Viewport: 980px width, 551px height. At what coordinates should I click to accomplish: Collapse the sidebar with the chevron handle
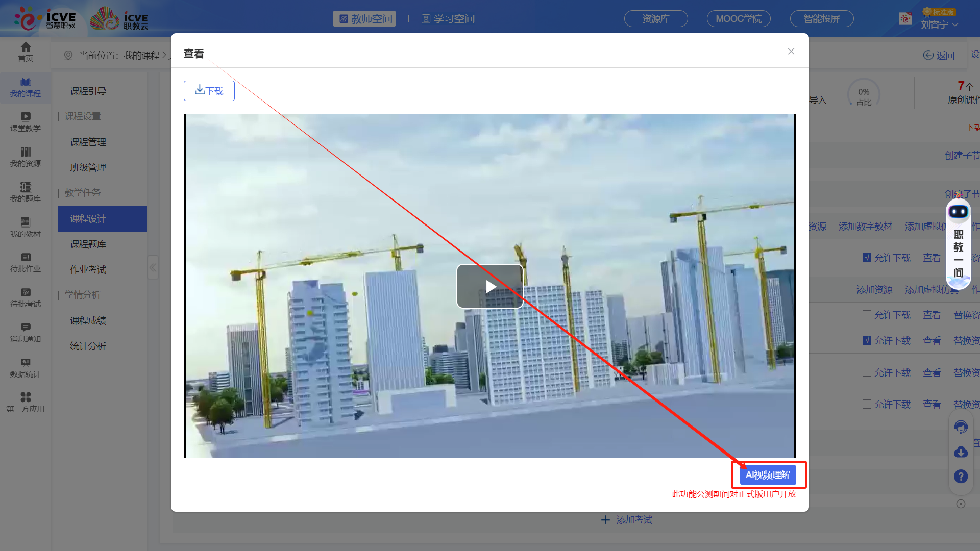pos(153,267)
